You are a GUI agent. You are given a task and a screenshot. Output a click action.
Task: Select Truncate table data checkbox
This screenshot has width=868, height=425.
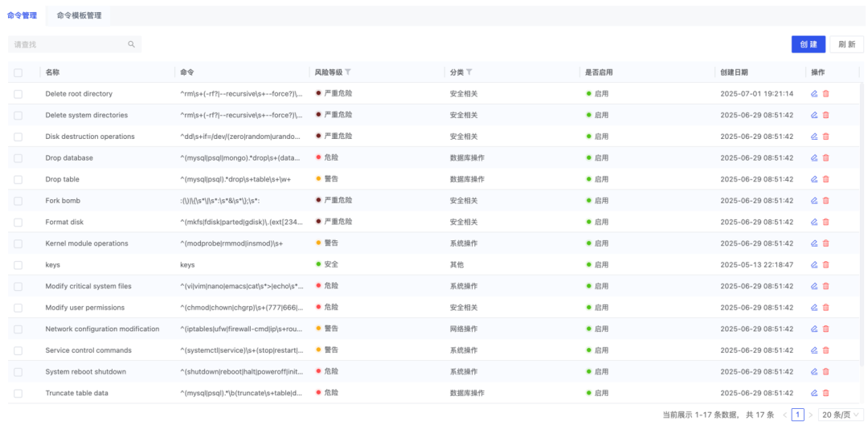pyautogui.click(x=18, y=394)
